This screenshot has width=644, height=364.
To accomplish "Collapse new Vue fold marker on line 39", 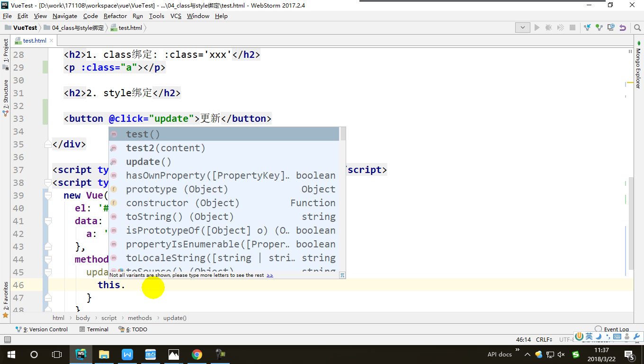I will pos(48,195).
